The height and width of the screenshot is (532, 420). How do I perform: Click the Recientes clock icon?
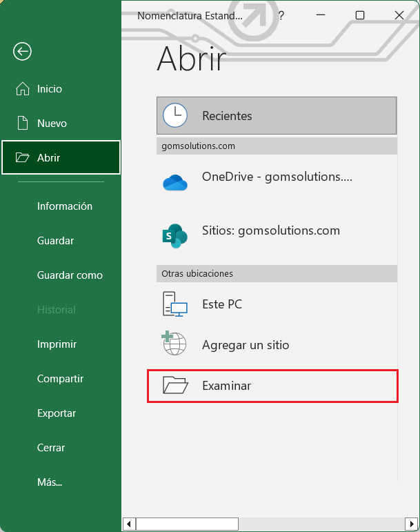pyautogui.click(x=175, y=115)
